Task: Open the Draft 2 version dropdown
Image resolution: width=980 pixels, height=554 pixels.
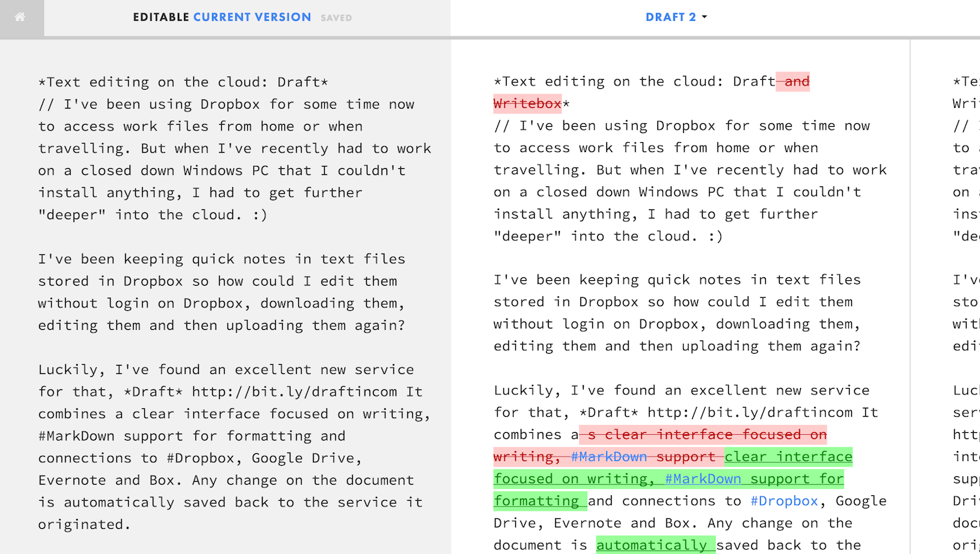Action: (676, 18)
